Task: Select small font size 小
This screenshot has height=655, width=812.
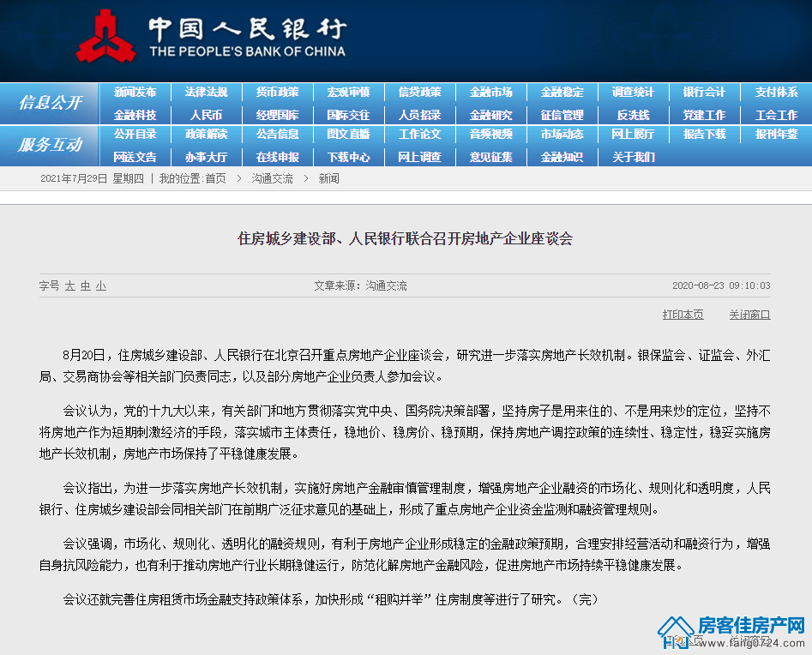Action: [101, 285]
